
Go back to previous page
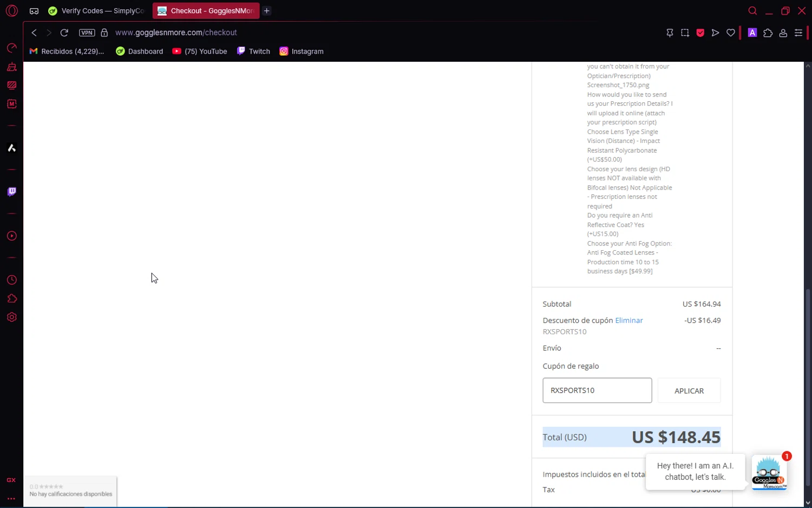pos(34,32)
